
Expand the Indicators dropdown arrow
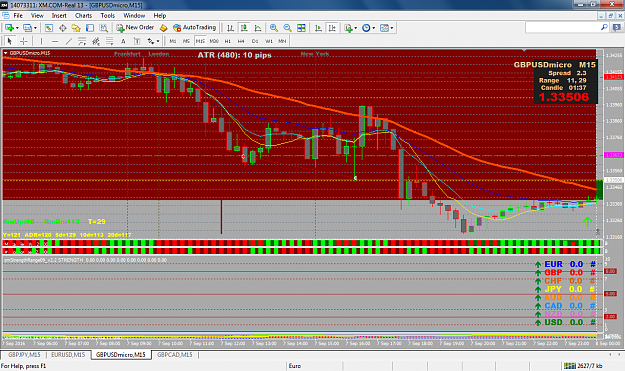tap(356, 28)
